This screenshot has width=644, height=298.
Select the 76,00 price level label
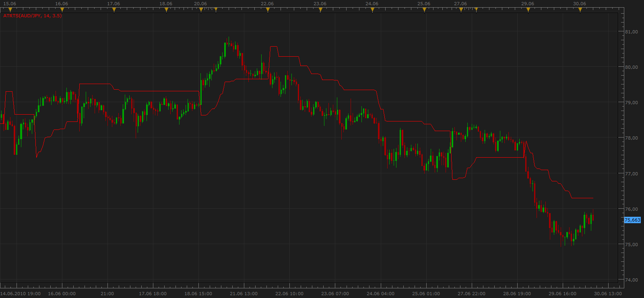pos(632,209)
